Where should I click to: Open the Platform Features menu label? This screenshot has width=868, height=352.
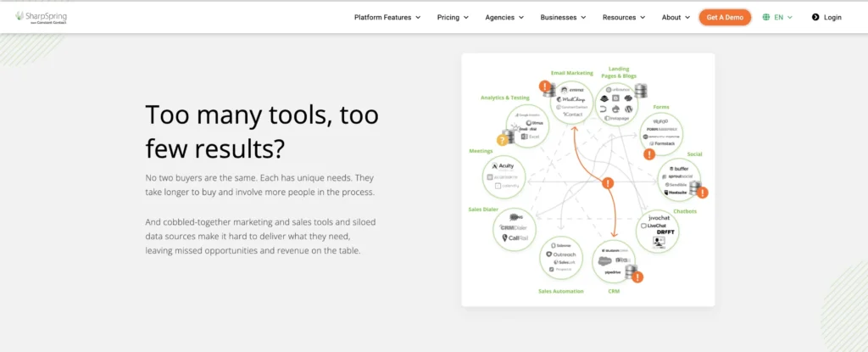tap(382, 17)
